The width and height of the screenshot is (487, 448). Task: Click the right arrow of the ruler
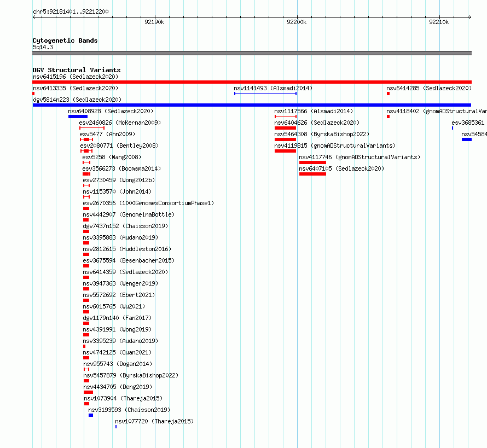470,17
